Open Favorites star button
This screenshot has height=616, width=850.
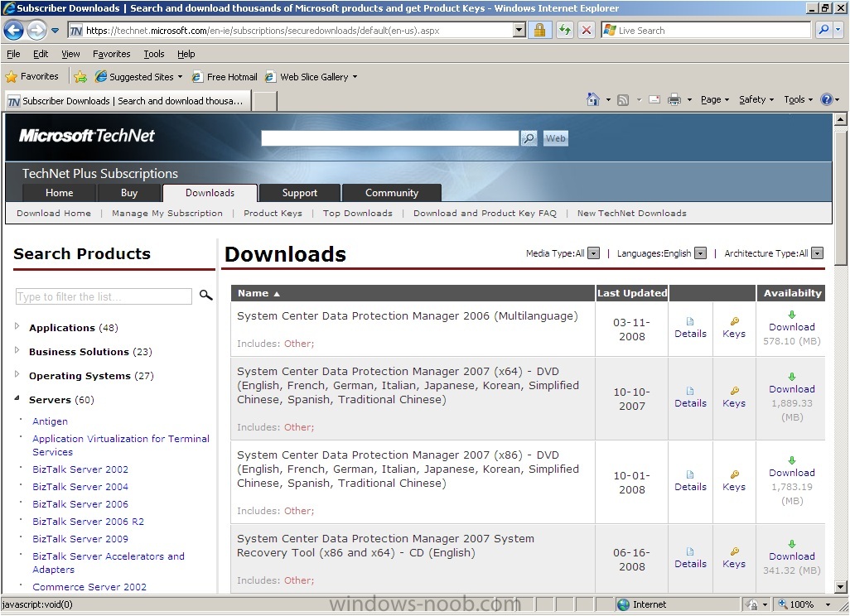pos(32,76)
